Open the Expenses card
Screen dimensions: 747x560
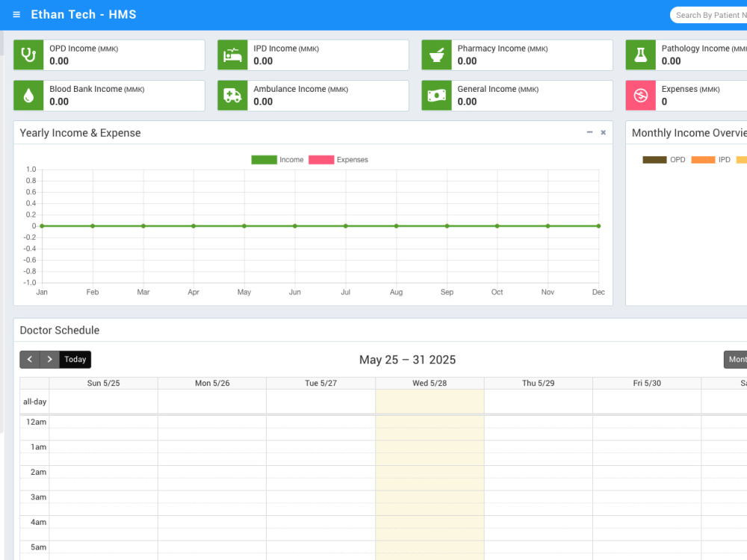[686, 96]
